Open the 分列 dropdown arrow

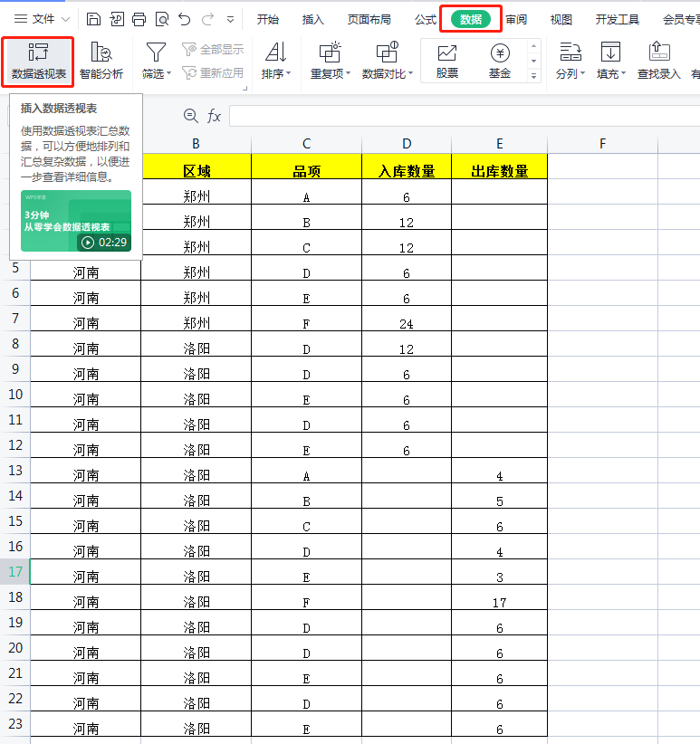coord(582,74)
